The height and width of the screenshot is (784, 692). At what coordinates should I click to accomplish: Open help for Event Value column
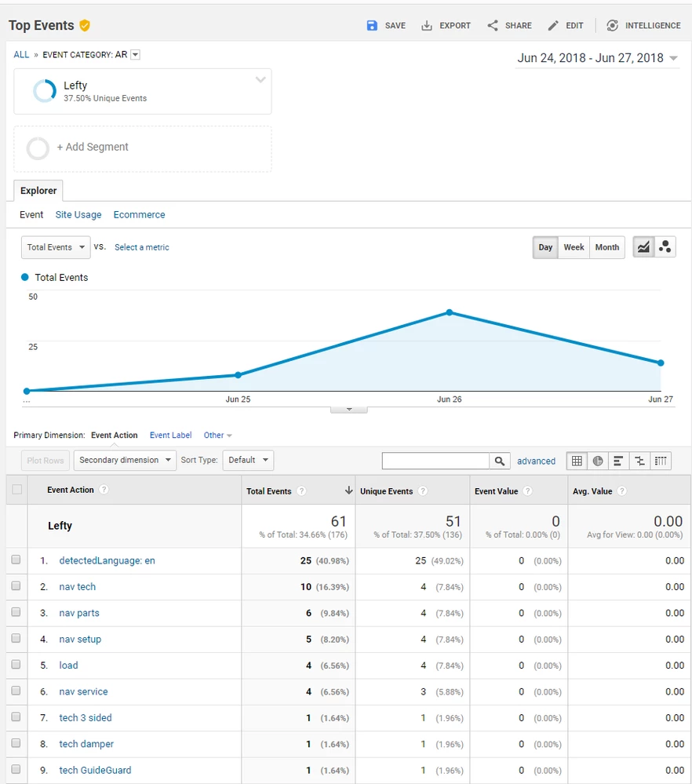pyautogui.click(x=527, y=491)
